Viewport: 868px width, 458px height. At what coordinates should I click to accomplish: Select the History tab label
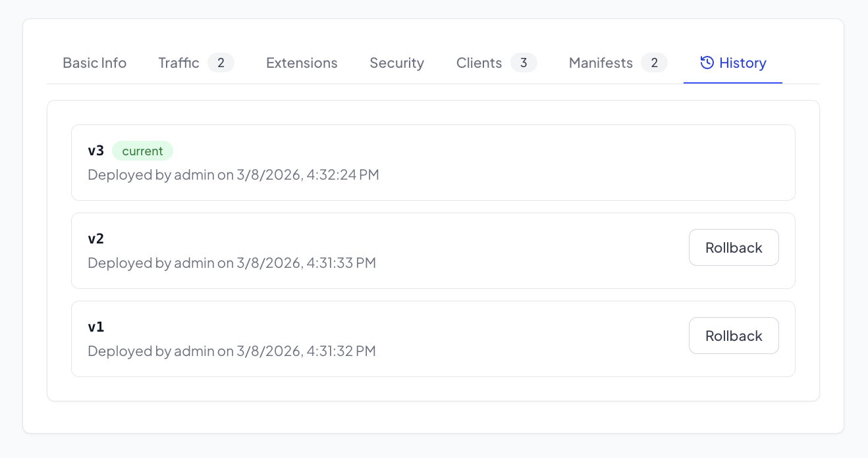[x=742, y=63]
